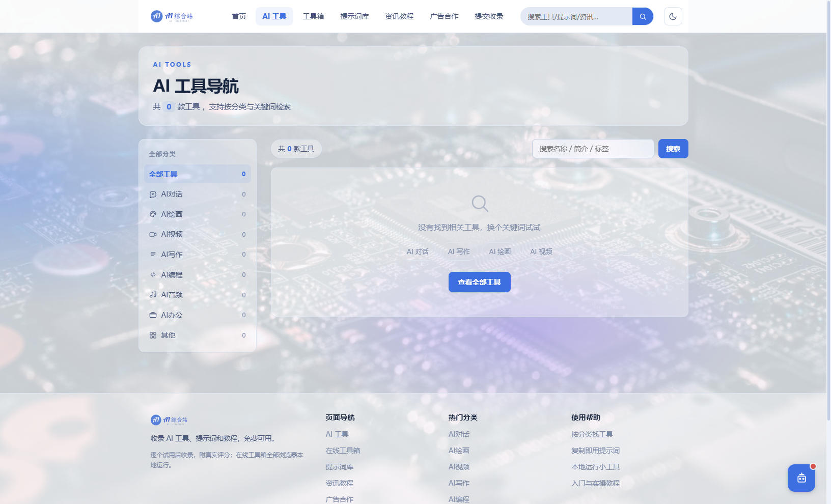Image resolution: width=831 pixels, height=504 pixels.
Task: Click the AI编程 code icon
Action: (x=153, y=275)
